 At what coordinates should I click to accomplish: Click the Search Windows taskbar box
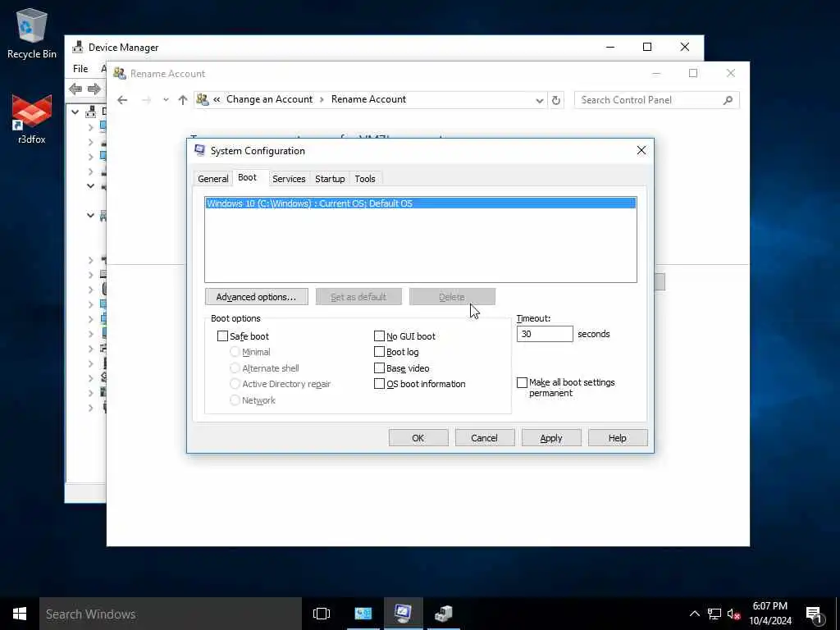point(171,614)
